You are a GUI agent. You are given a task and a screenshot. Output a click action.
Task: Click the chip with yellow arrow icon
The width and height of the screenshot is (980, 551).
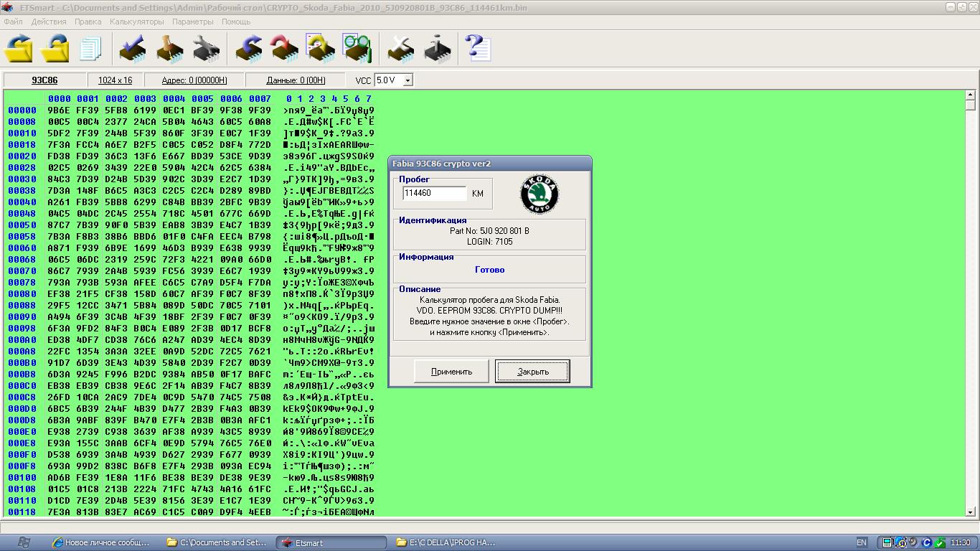[321, 48]
